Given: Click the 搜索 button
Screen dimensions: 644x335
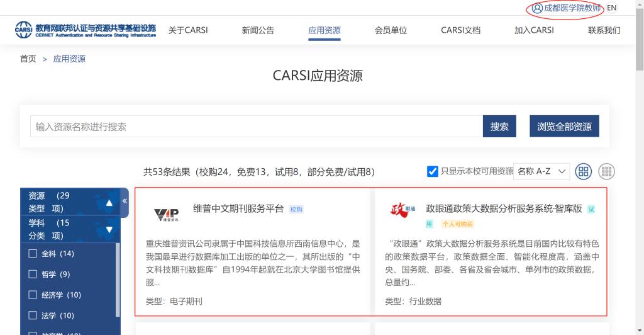Looking at the screenshot, I should [499, 126].
